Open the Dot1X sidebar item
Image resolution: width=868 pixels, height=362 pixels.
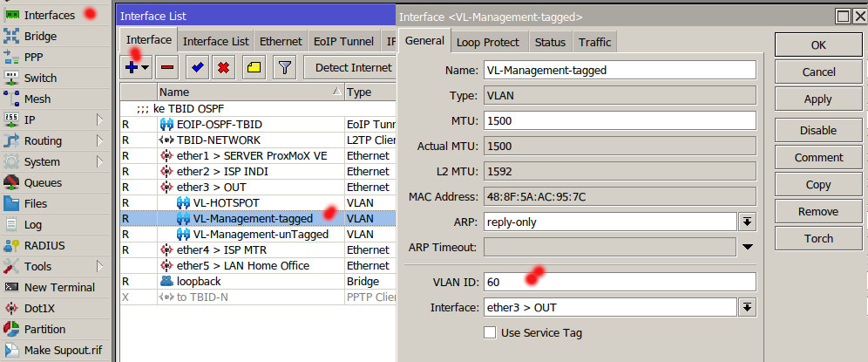point(39,308)
